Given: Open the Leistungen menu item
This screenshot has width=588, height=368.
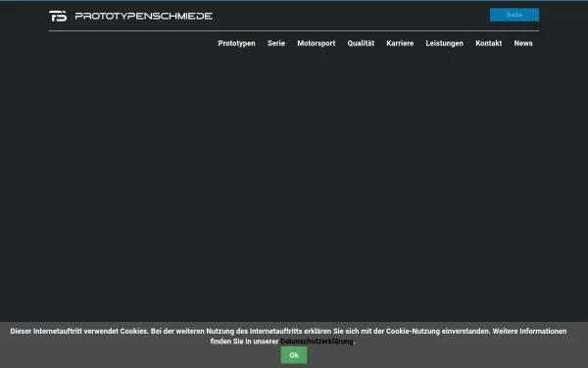Looking at the screenshot, I should tap(444, 43).
